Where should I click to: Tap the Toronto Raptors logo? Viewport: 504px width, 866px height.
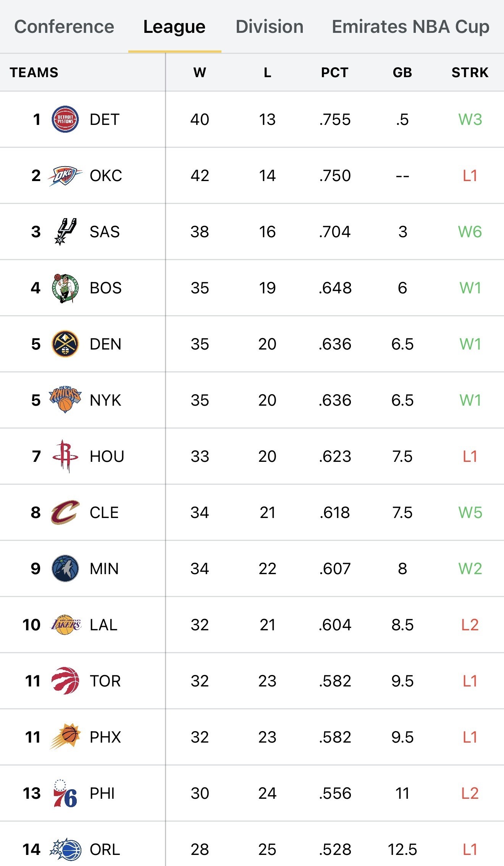tap(65, 681)
